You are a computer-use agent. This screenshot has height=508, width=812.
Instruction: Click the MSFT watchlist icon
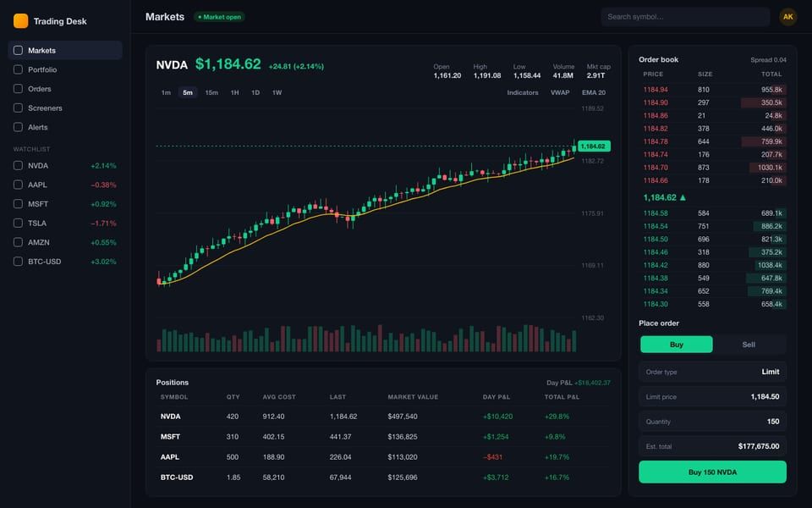[x=18, y=204]
